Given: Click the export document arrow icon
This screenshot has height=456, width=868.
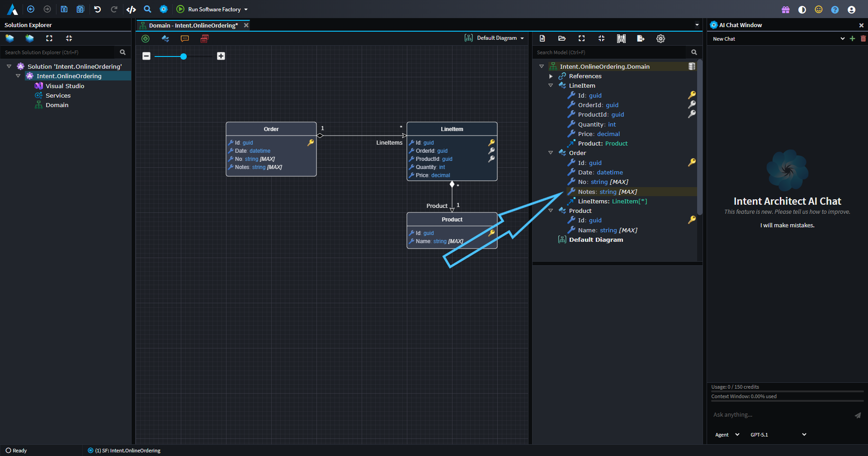Looking at the screenshot, I should pos(641,38).
